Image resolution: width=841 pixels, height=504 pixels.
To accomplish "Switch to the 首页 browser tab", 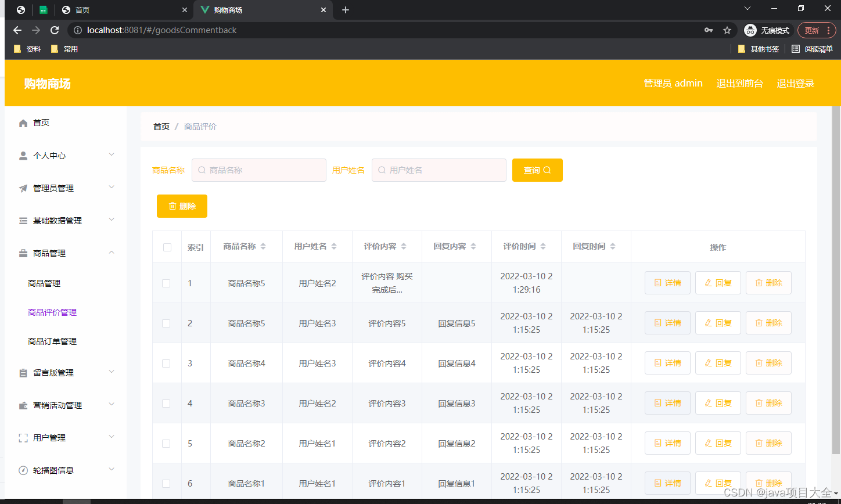I will click(x=125, y=10).
